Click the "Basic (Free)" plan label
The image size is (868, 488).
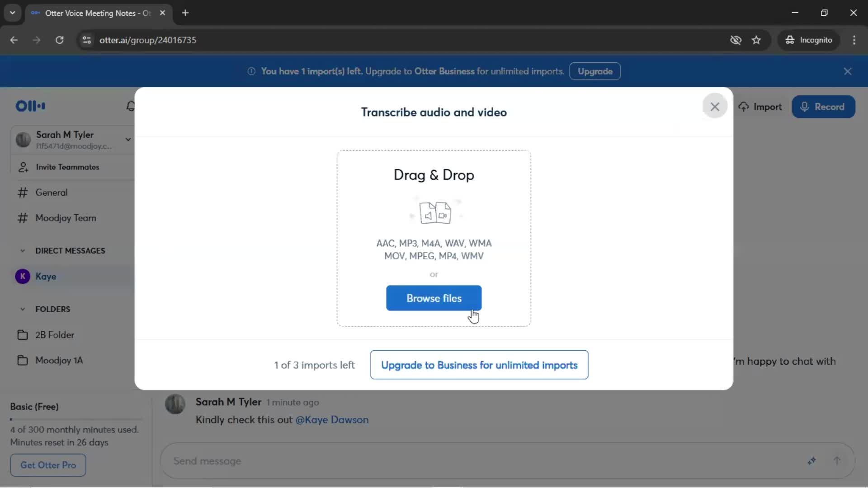34,407
